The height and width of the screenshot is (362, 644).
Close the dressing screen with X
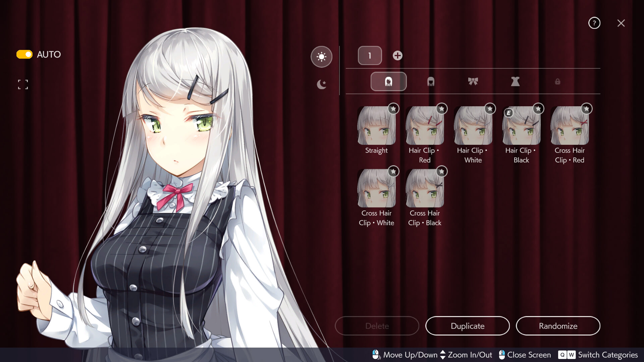tap(621, 23)
